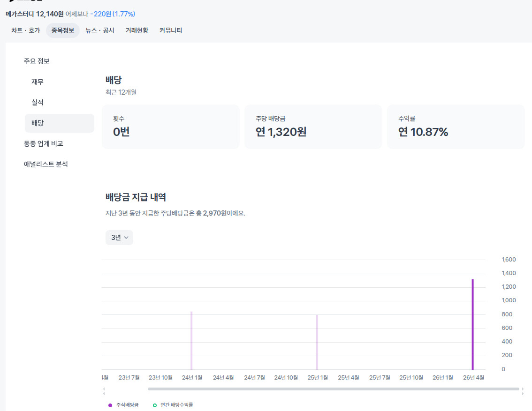Jump to 실적 in the sidebar
532x411 pixels.
tap(38, 102)
